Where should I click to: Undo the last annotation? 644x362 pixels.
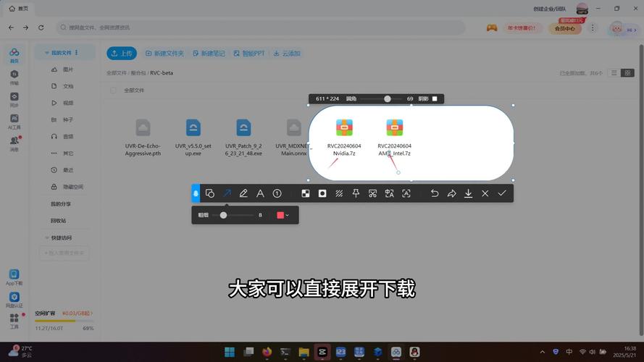(x=435, y=193)
